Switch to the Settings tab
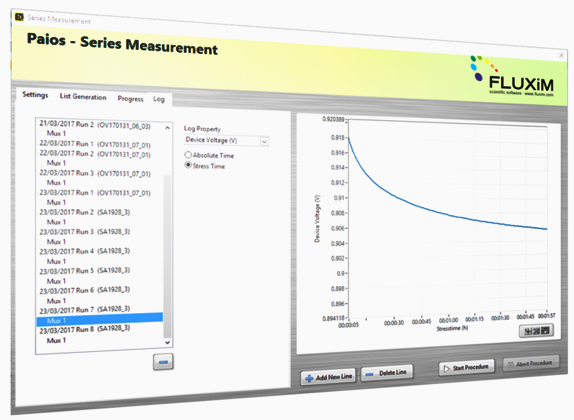The image size is (574, 420). (x=35, y=95)
